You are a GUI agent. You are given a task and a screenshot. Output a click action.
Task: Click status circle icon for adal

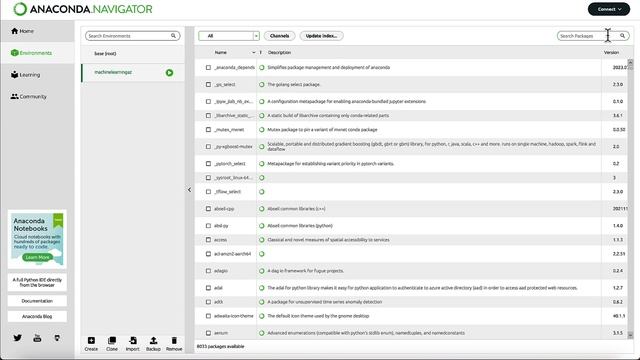(262, 288)
